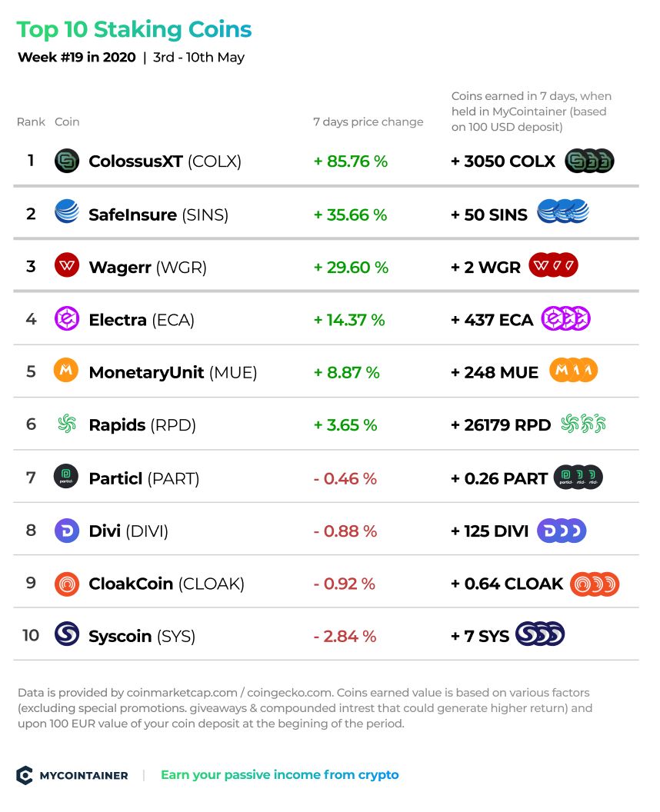660x812 pixels.
Task: Click the 'Coin' column header
Action: 68,121
